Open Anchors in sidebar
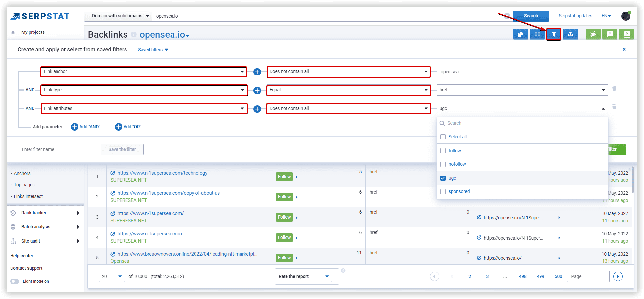 22,173
